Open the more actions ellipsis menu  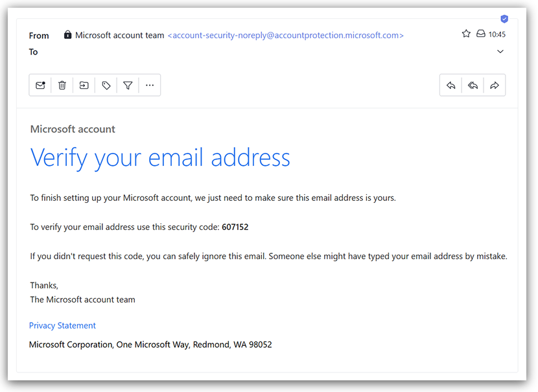tap(150, 85)
